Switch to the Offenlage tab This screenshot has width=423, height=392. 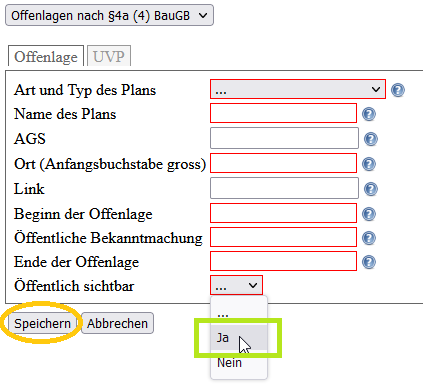tap(46, 56)
